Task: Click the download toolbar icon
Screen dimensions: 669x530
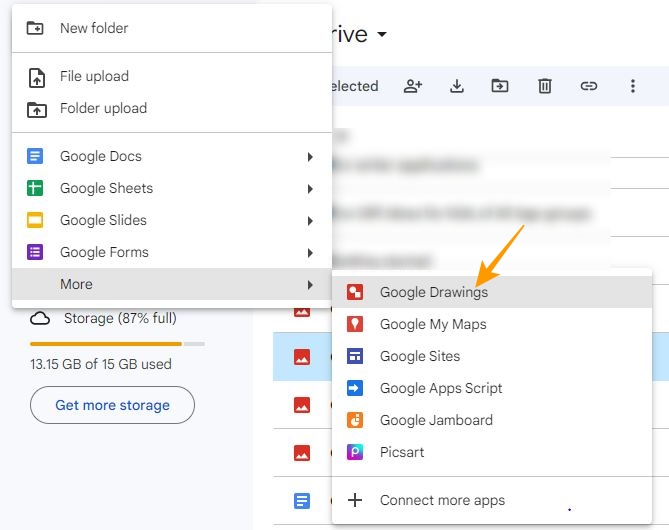Action: point(457,86)
